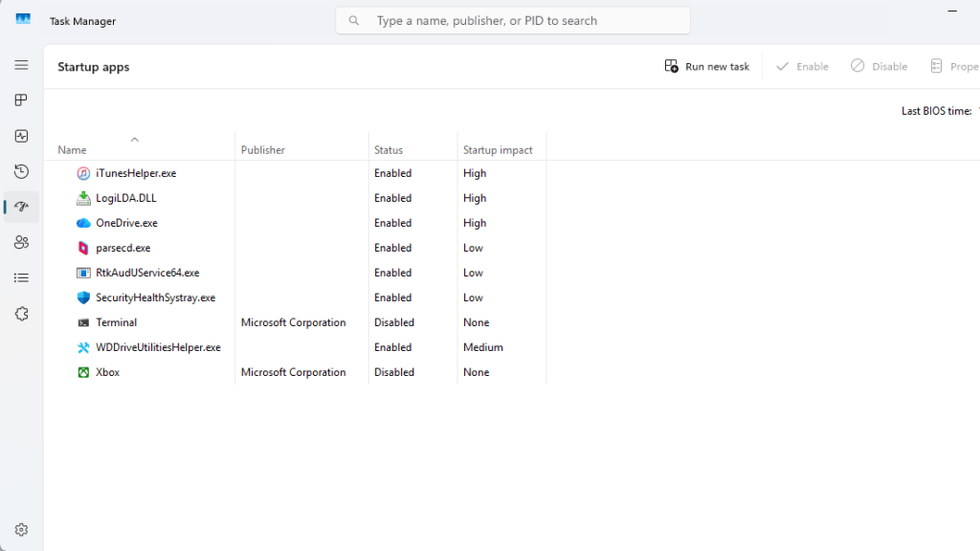This screenshot has width=980, height=551.
Task: Click the Disable button
Action: 879,66
